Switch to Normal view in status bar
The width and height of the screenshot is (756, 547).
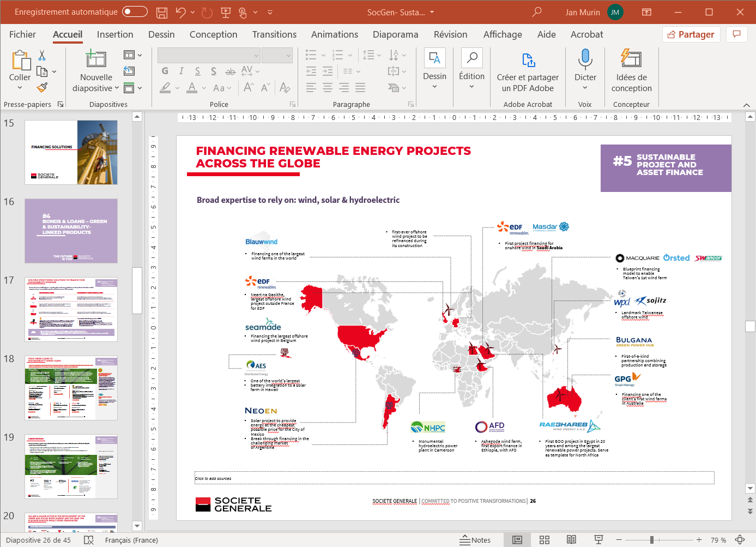pos(517,540)
